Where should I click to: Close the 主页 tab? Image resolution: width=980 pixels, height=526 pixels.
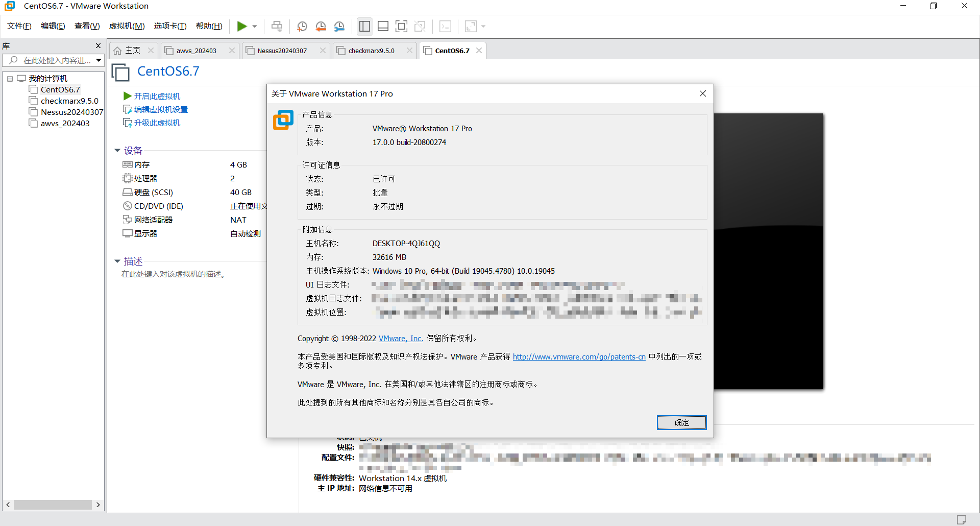[151, 51]
